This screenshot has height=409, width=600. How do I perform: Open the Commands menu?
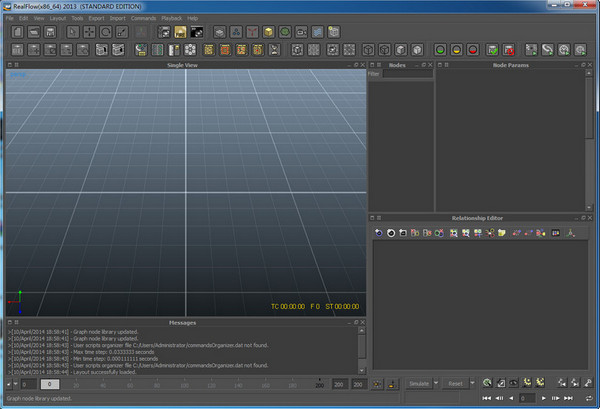pyautogui.click(x=143, y=18)
